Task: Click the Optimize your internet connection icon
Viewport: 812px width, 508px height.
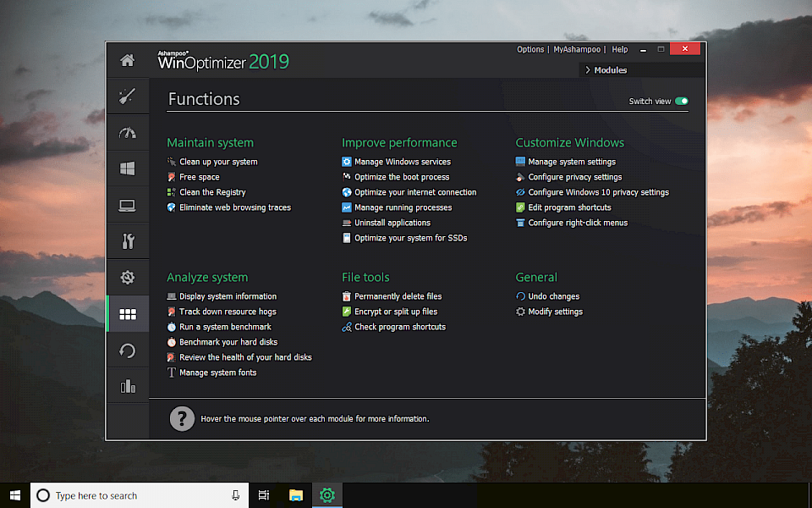Action: click(x=347, y=192)
